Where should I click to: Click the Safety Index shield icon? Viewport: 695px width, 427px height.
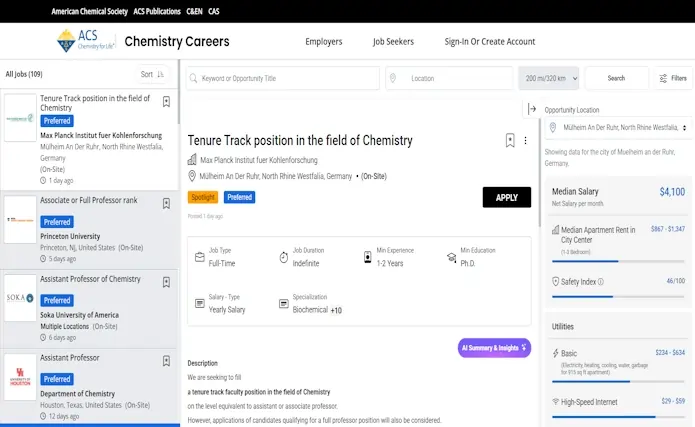pyautogui.click(x=556, y=282)
